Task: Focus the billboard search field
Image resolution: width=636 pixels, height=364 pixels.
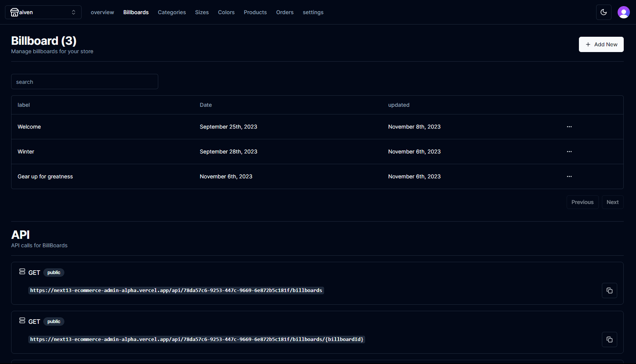Action: (85, 82)
